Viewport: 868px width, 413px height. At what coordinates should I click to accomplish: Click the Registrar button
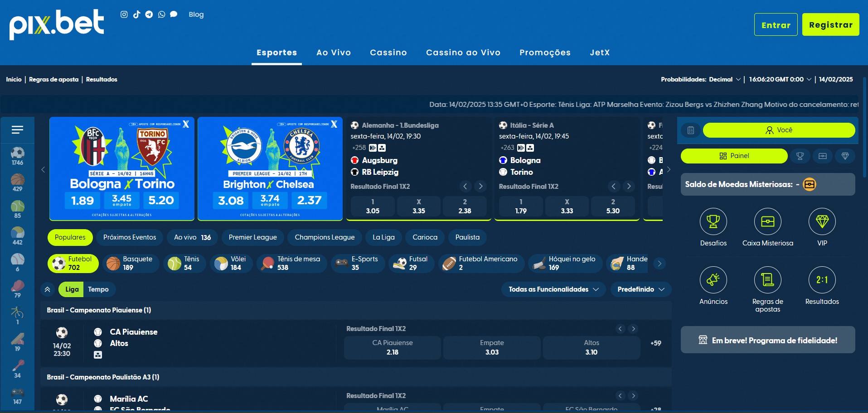click(830, 24)
